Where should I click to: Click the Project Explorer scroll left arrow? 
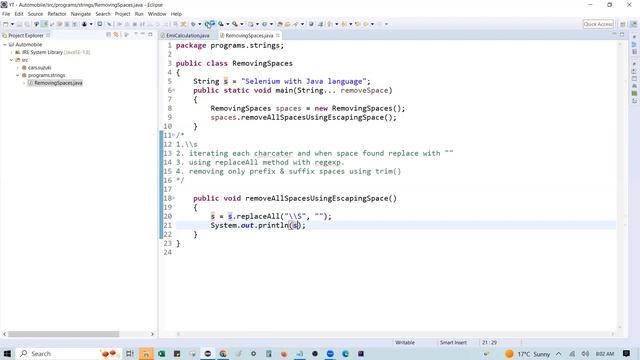pos(4,334)
